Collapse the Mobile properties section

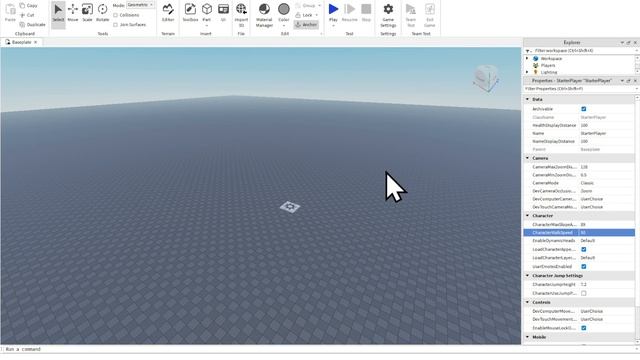coord(527,337)
